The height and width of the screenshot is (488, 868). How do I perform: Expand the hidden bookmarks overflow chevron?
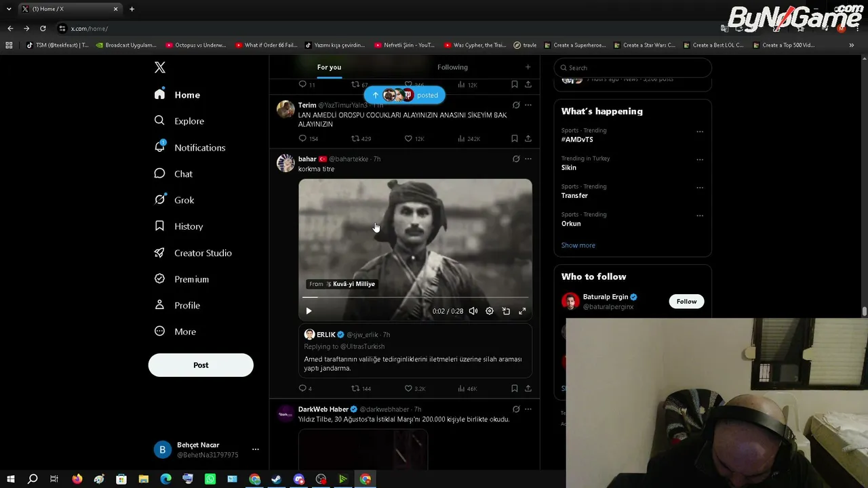(851, 45)
